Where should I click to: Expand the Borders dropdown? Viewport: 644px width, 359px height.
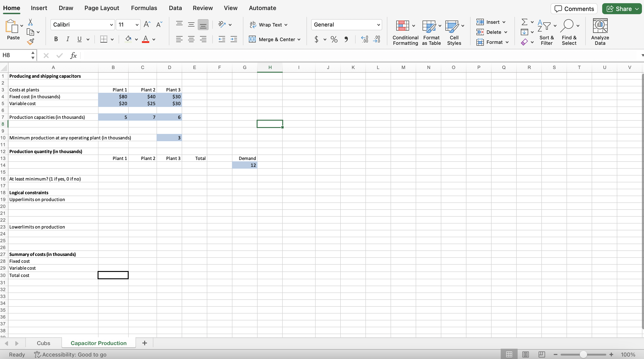click(x=112, y=39)
